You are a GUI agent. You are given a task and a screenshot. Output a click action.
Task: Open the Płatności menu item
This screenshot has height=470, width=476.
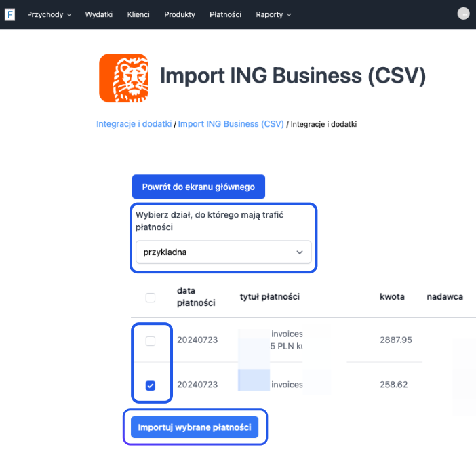click(x=225, y=14)
